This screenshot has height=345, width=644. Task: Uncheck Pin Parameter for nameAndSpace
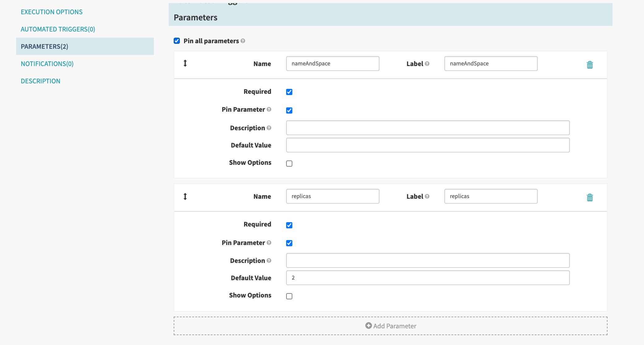(289, 110)
